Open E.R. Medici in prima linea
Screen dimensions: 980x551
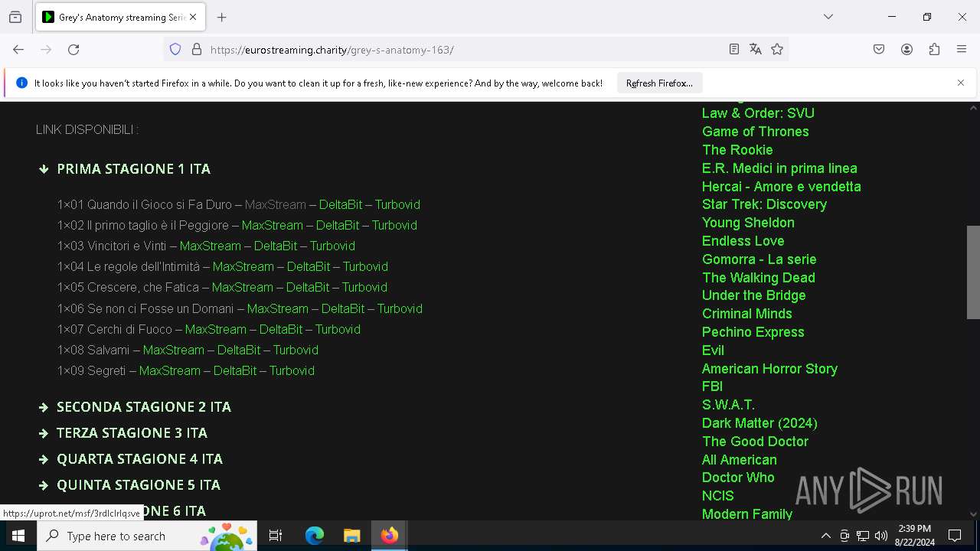click(x=779, y=168)
